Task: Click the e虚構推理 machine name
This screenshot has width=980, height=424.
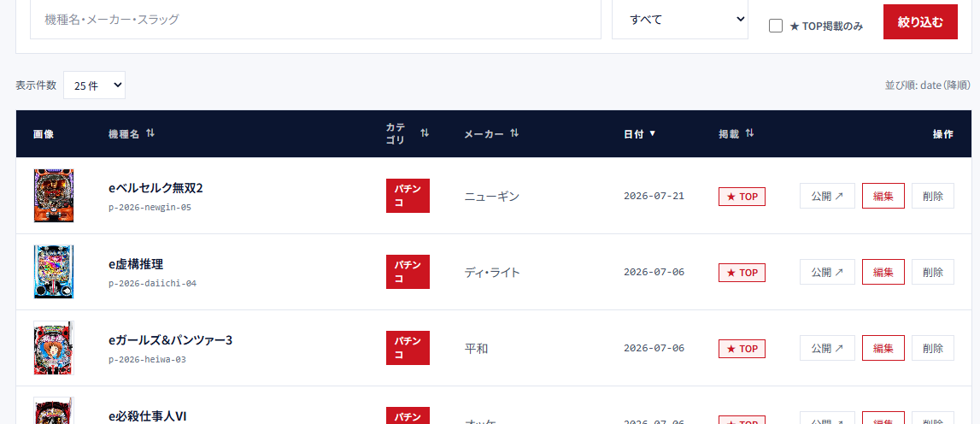Action: tap(136, 264)
